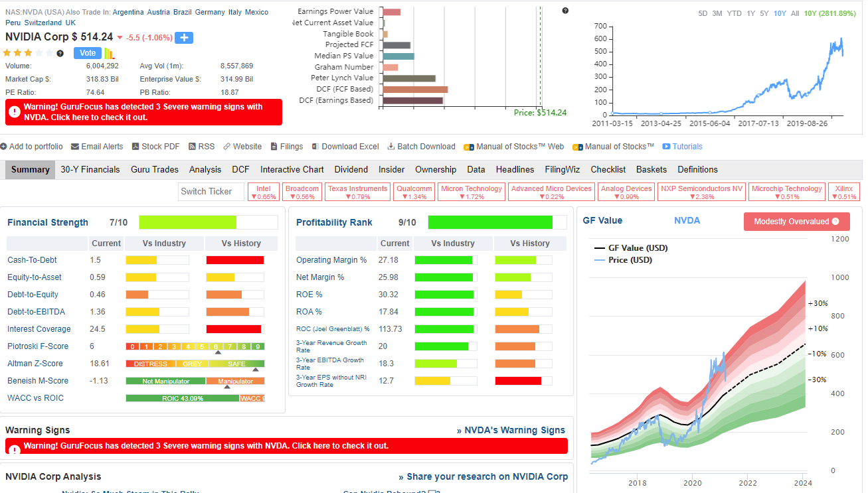This screenshot has height=493, width=868.
Task: Click the blue plus add-to-portfolio icon
Action: click(x=184, y=38)
